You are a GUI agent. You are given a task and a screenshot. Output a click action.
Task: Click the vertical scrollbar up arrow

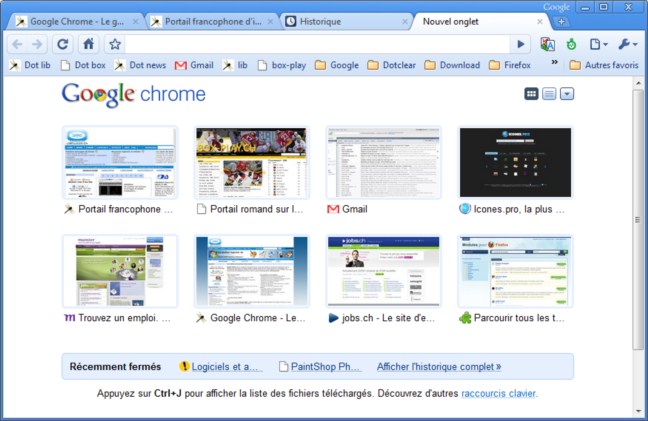coord(639,83)
